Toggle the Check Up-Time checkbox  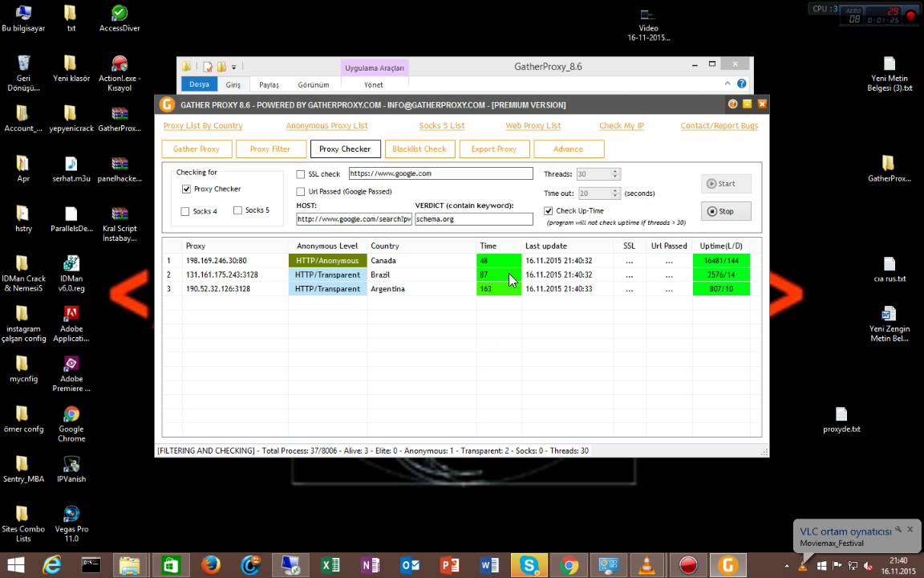coord(548,210)
